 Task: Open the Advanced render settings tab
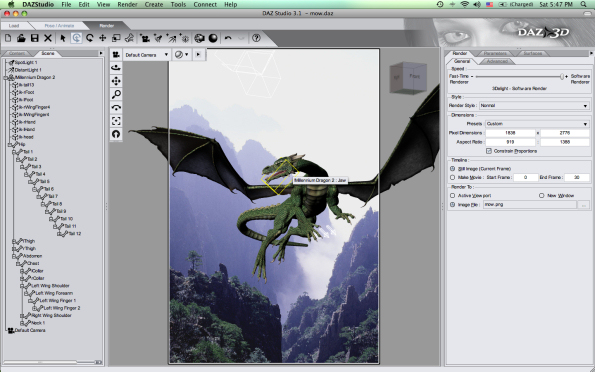point(497,61)
